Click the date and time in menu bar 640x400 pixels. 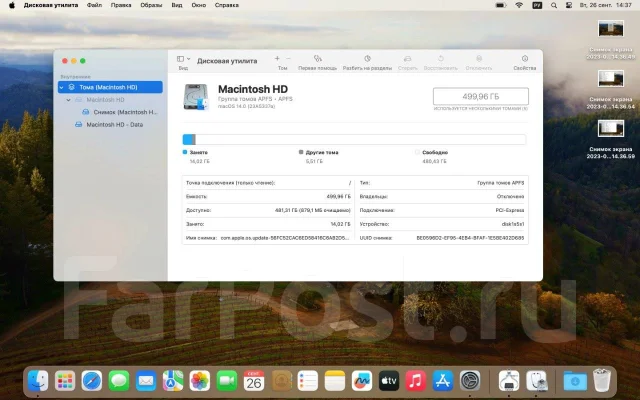(606, 5)
